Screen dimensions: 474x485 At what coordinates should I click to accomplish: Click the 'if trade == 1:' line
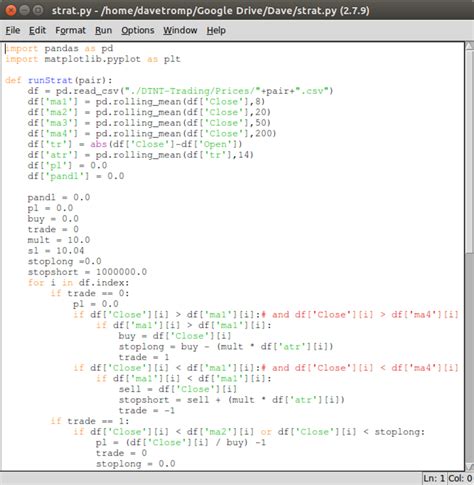90,422
